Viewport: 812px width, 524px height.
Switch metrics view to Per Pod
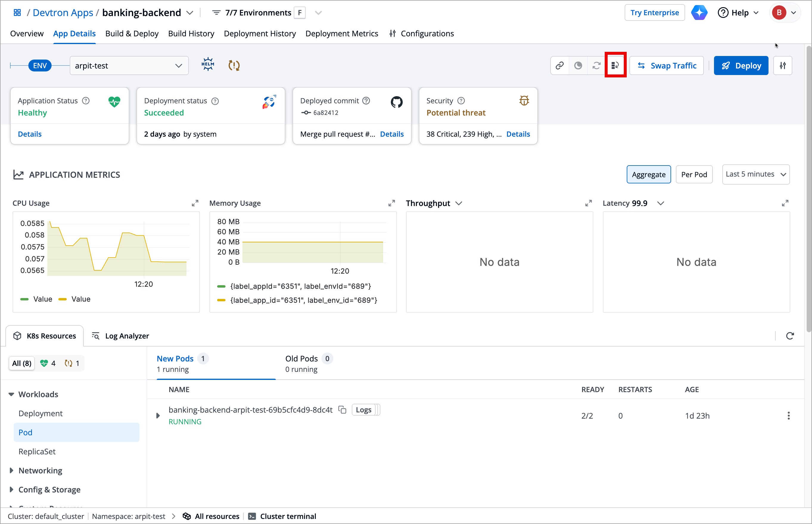(694, 174)
